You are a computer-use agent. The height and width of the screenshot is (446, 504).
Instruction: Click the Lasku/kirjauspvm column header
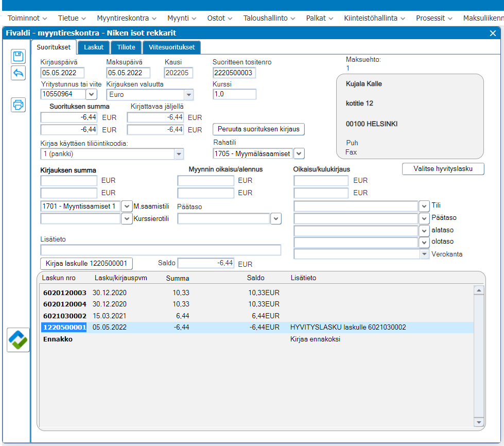point(121,278)
